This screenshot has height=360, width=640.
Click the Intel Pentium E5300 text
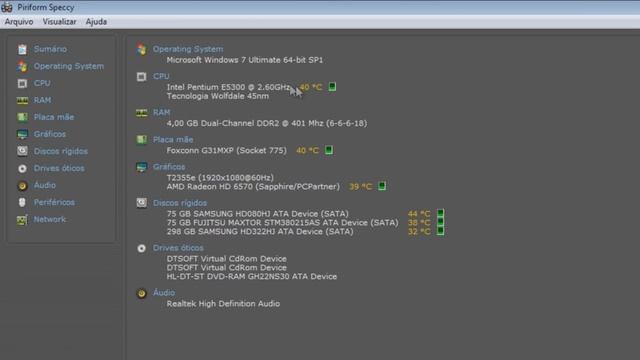click(229, 87)
